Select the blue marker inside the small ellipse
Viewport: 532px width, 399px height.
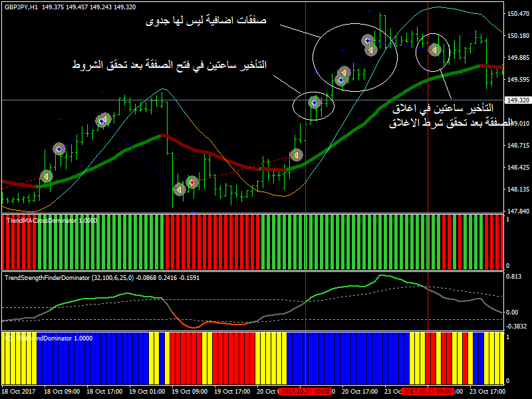314,102
